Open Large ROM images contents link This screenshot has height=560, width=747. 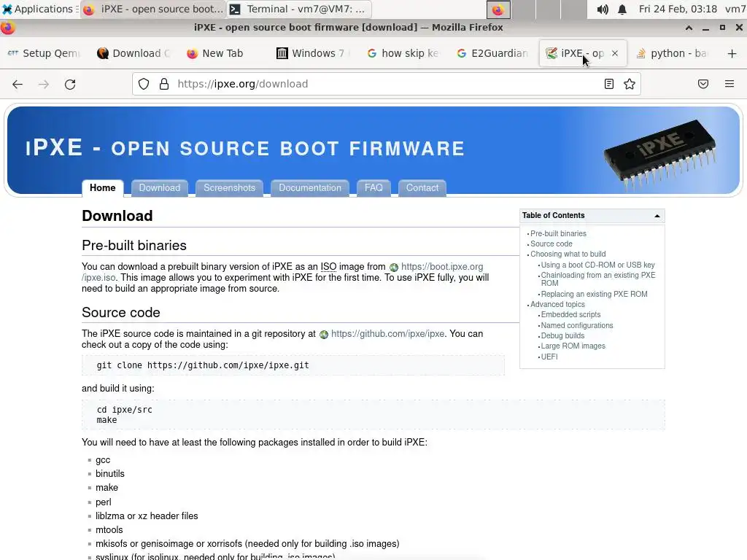pyautogui.click(x=573, y=346)
